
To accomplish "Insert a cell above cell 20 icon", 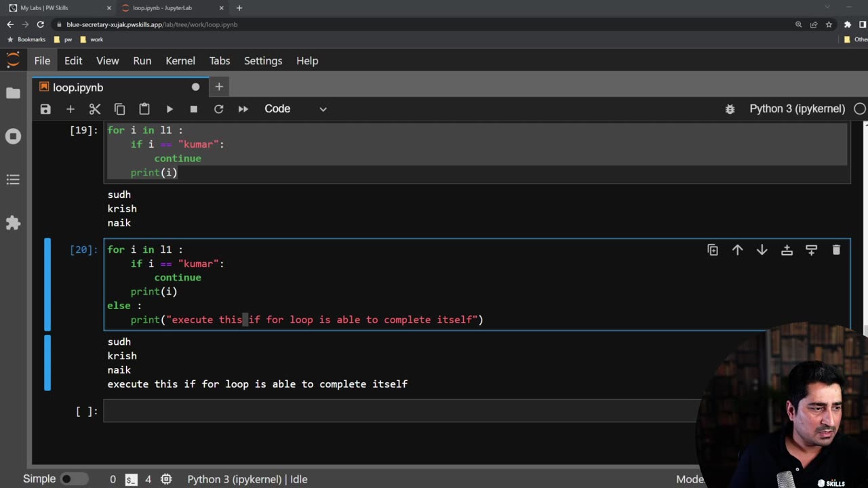I will 787,250.
